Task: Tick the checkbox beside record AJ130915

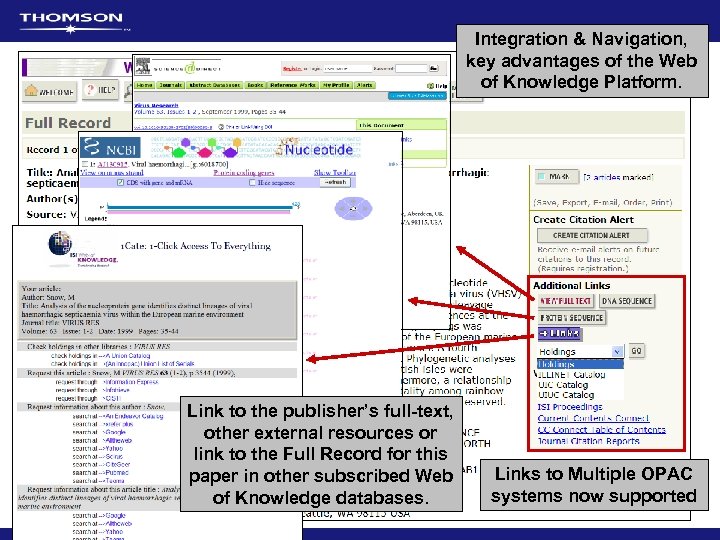Action: pyautogui.click(x=84, y=164)
